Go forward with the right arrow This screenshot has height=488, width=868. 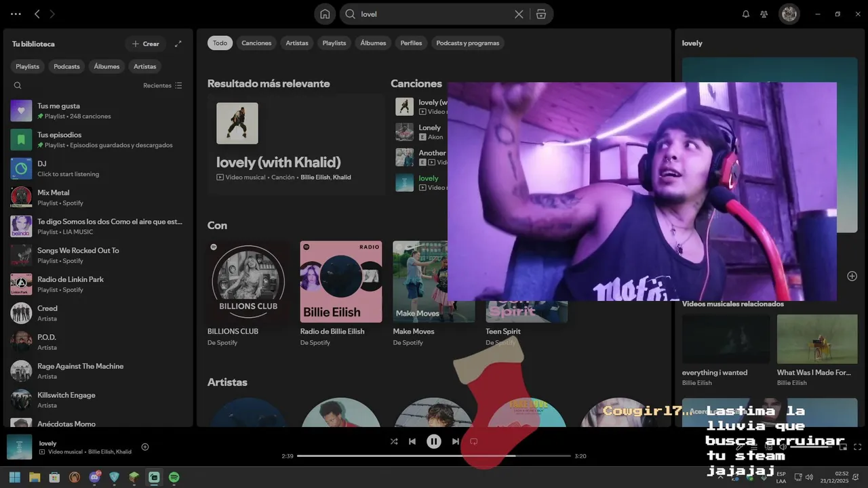point(52,14)
